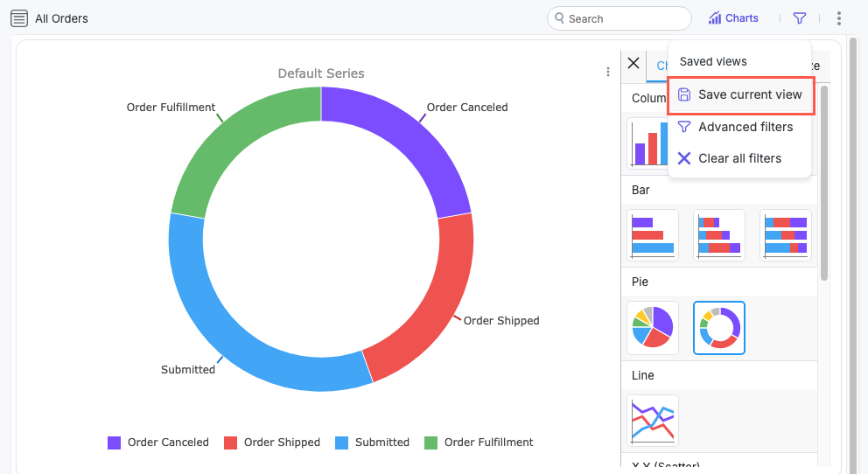868x474 pixels.
Task: Click the green Order Fulfillment legend swatch
Action: pos(430,443)
